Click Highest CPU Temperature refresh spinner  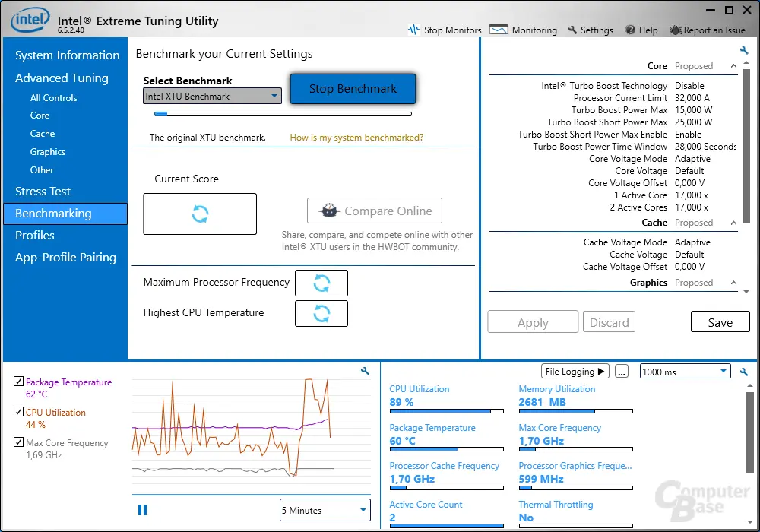tap(321, 313)
